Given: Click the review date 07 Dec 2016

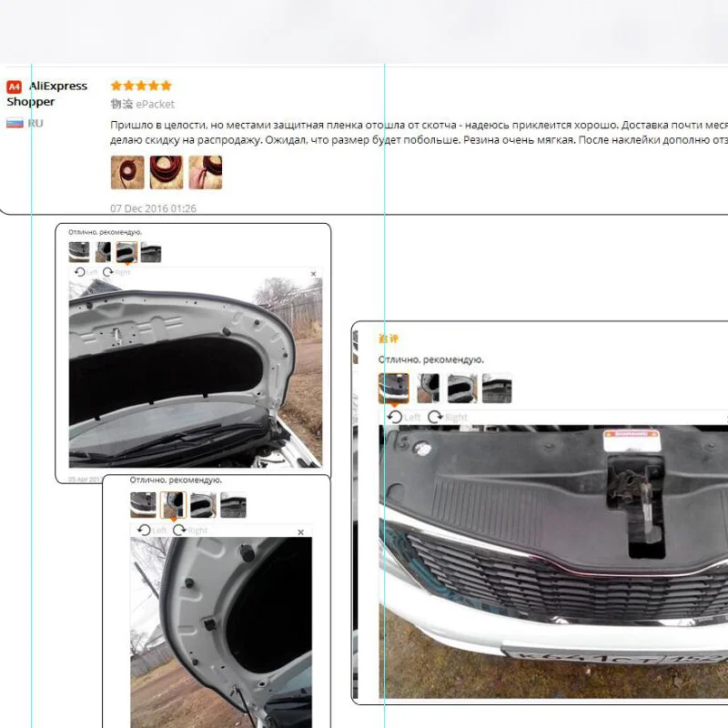Looking at the screenshot, I should click(153, 208).
